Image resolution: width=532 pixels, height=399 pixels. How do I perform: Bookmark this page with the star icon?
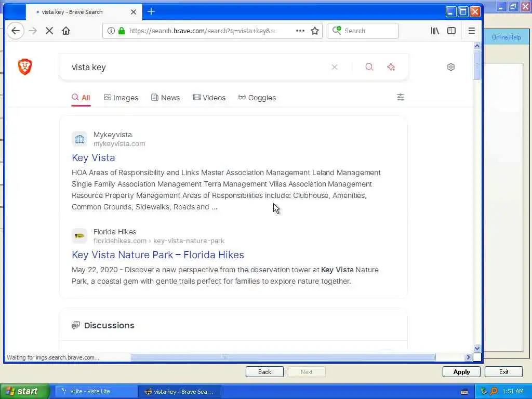click(315, 31)
